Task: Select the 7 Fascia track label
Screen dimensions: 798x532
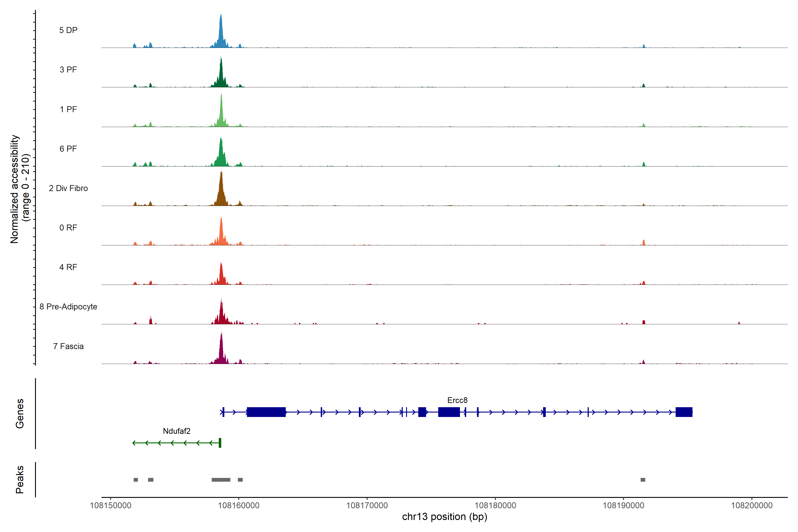Action: coord(68,346)
